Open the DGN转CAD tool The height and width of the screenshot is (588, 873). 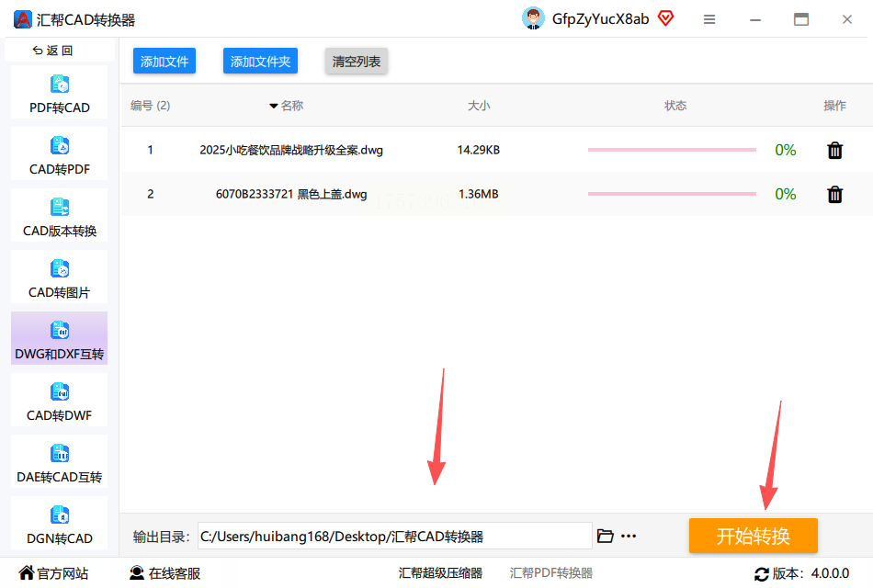click(60, 524)
